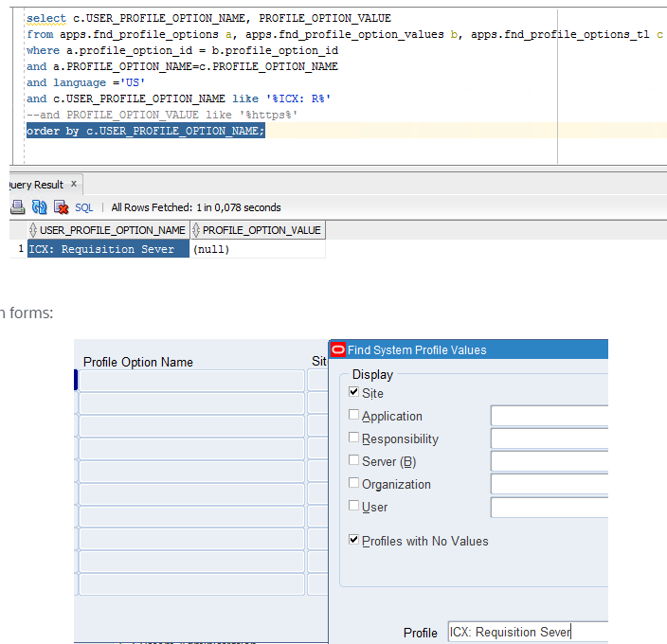Click the print icon in Query Result toolbar
This screenshot has width=667, height=644.
pyautogui.click(x=17, y=207)
